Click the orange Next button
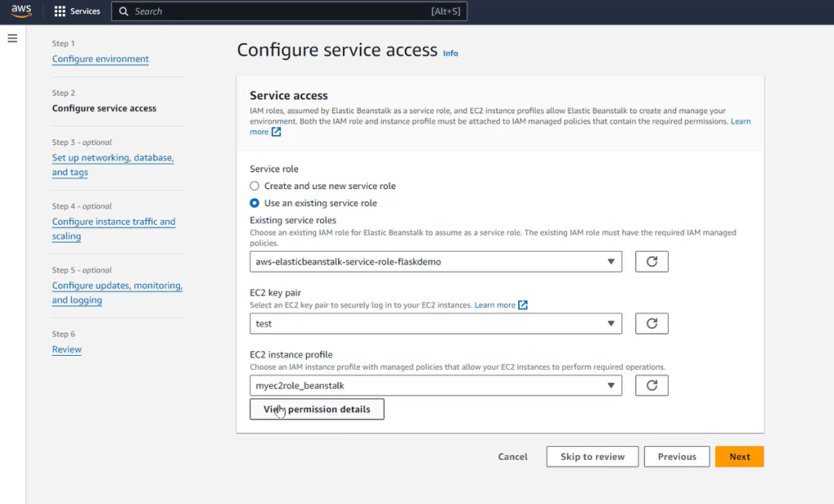 [x=739, y=457]
